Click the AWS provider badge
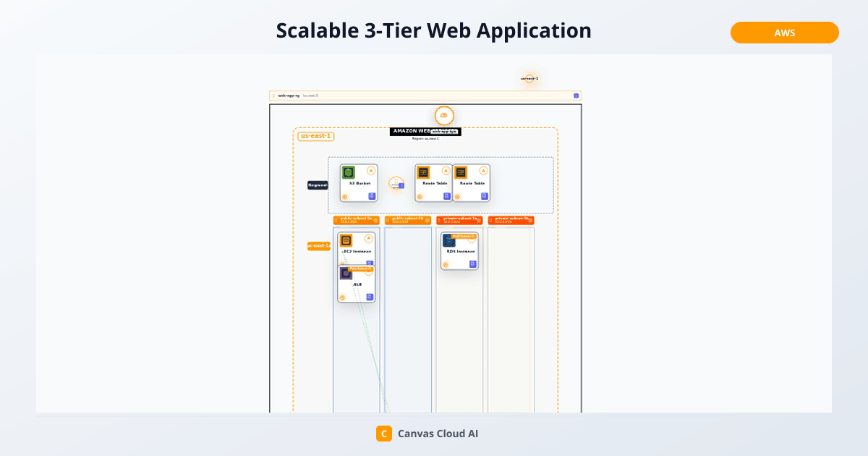Image resolution: width=868 pixels, height=456 pixels. point(784,33)
